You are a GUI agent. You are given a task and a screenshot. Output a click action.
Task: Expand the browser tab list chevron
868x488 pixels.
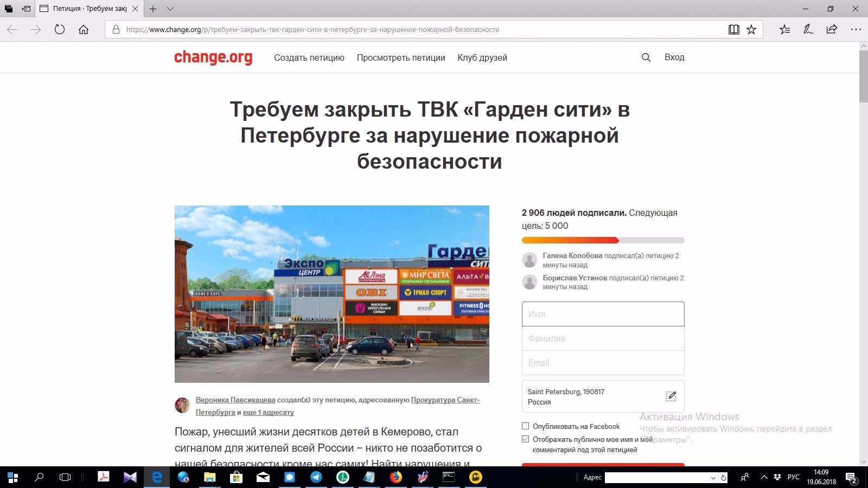pos(170,9)
